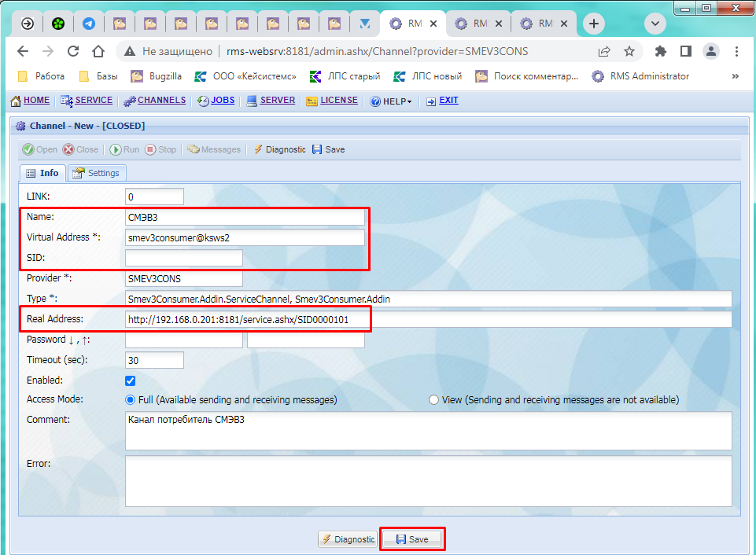Open the LICENSE section link

tap(332, 100)
